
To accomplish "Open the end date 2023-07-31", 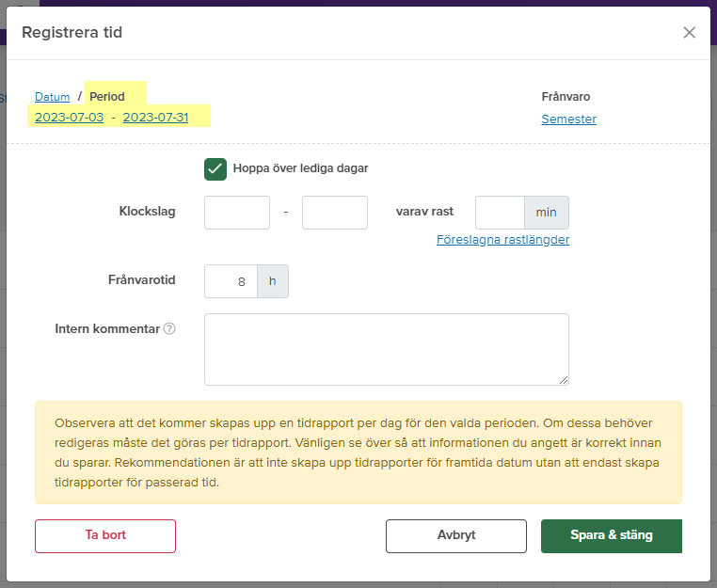I will 155,118.
